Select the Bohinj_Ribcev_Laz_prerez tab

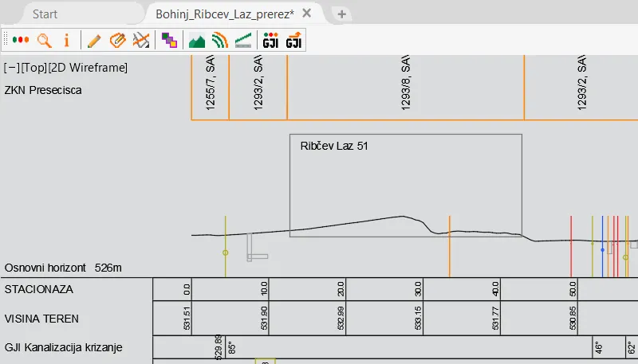[x=223, y=14]
